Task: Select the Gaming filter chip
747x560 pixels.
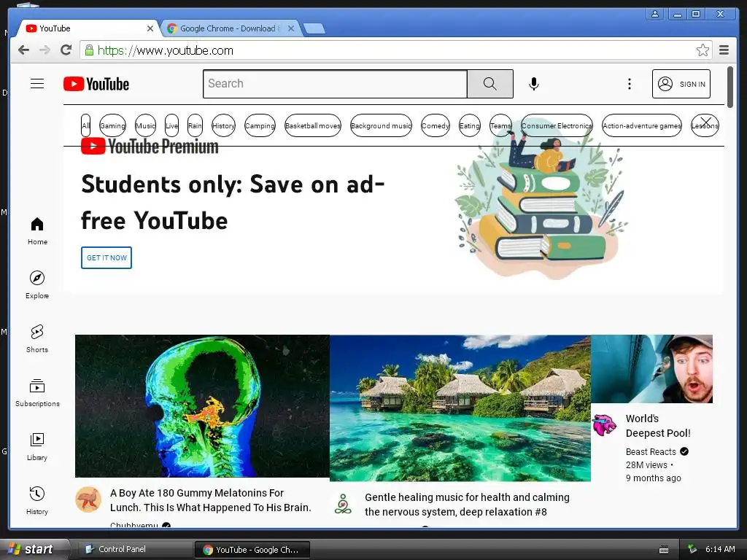Action: tap(112, 125)
